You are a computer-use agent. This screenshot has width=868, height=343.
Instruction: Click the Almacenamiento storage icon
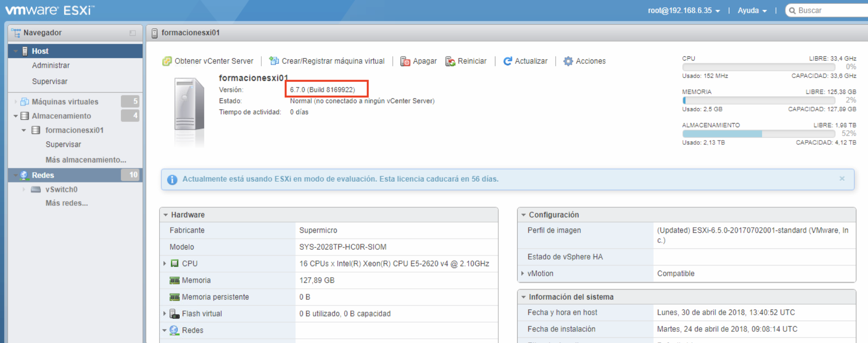point(24,116)
